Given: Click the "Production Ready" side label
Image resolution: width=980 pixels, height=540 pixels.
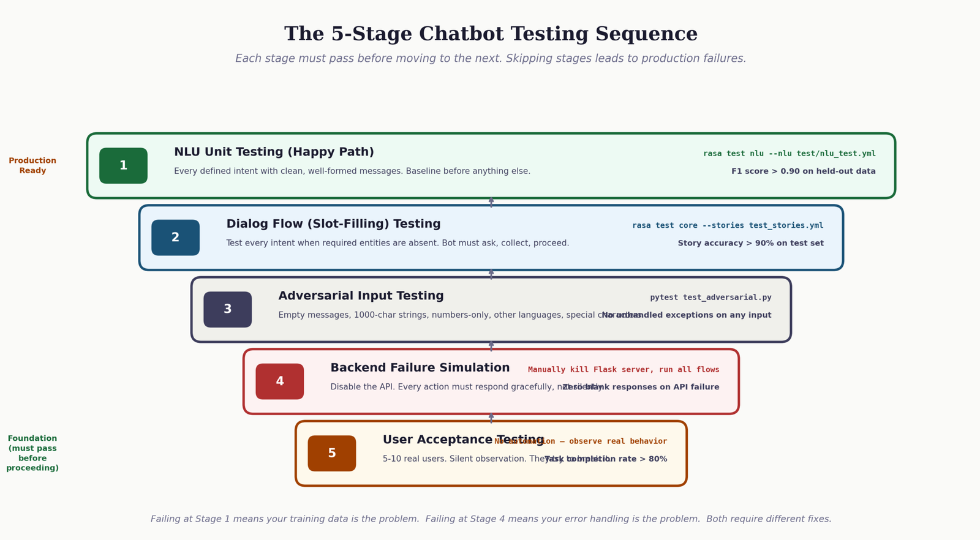Looking at the screenshot, I should click(x=32, y=166).
